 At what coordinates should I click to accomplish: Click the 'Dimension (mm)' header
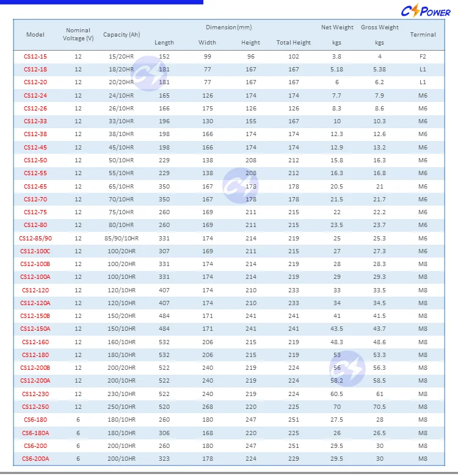pos(229,27)
